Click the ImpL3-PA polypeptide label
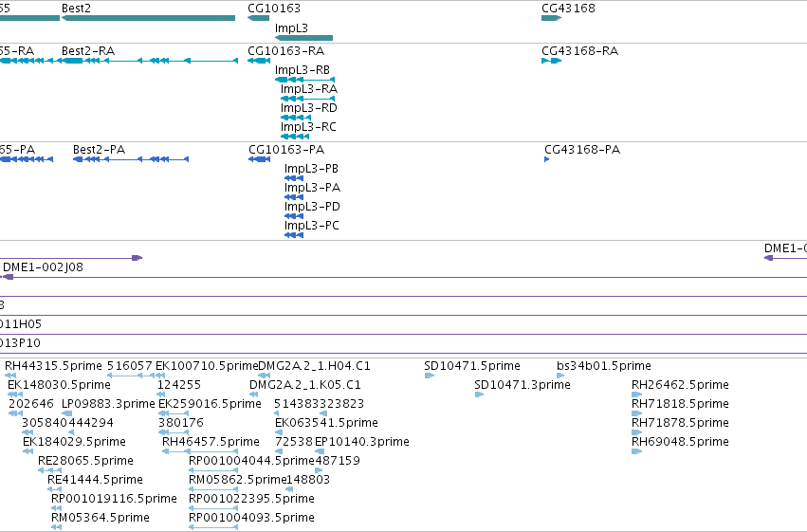The width and height of the screenshot is (807, 532). coord(312,188)
